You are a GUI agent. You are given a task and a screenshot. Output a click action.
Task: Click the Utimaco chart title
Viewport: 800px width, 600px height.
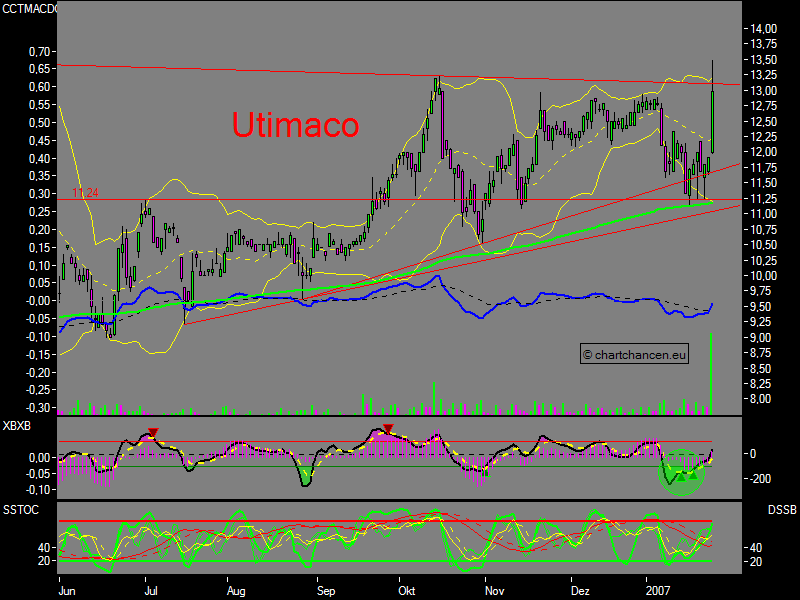click(295, 125)
